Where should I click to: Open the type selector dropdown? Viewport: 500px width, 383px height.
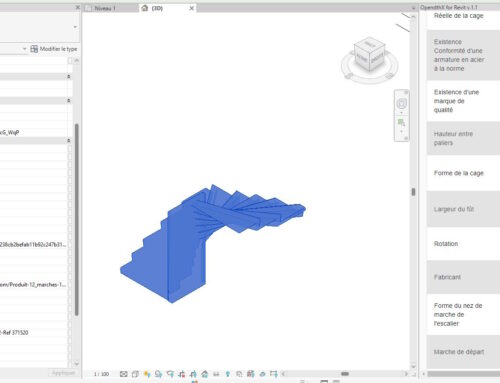point(75,27)
